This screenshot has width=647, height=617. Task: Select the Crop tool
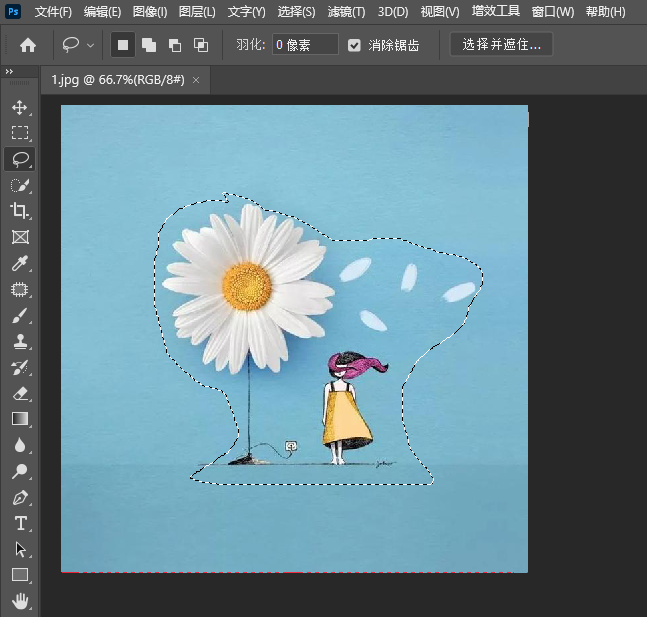tap(19, 211)
